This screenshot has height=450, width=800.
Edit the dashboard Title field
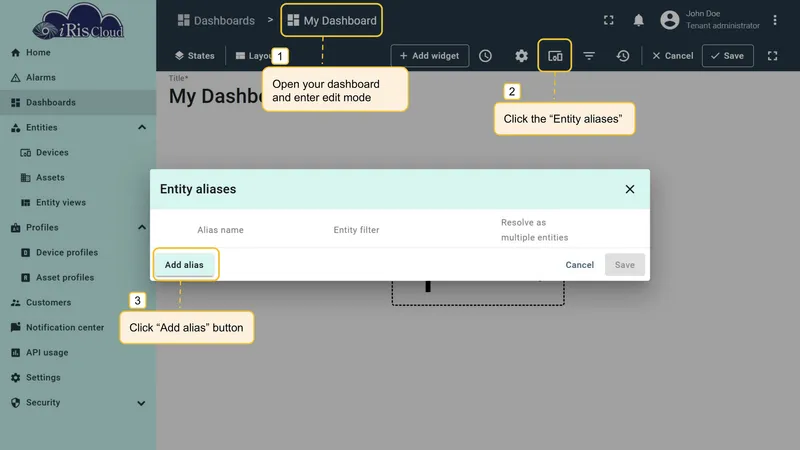click(x=216, y=95)
